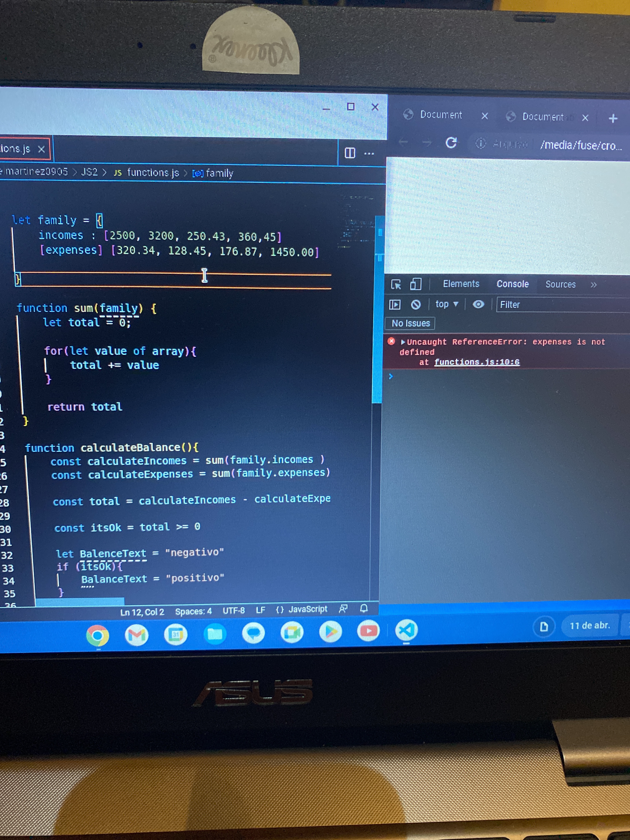Close the second Document browser tab
The width and height of the screenshot is (630, 840).
click(x=585, y=118)
